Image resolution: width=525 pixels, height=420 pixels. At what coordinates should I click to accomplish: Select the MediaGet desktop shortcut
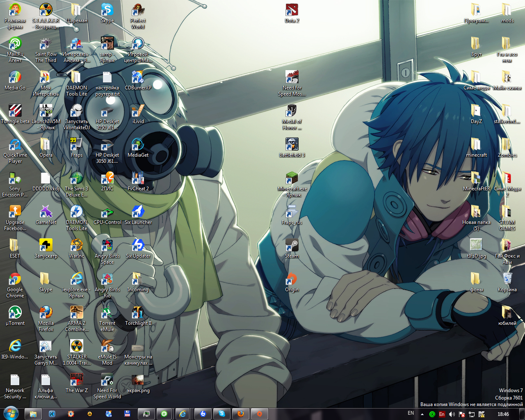pos(138,147)
